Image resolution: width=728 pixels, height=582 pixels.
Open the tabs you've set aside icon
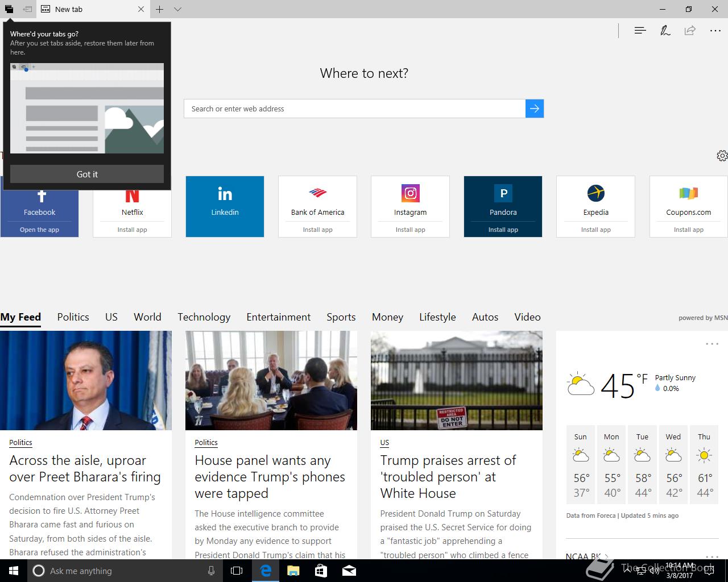(9, 9)
